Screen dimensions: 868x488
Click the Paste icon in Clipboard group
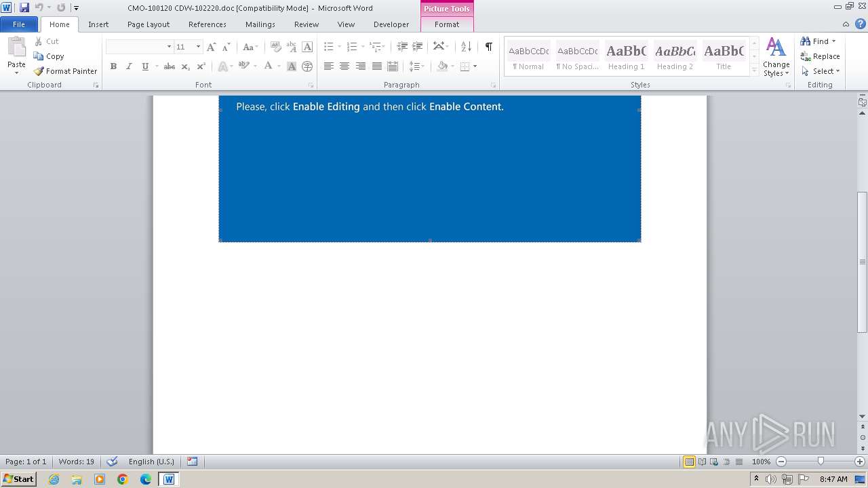coord(16,47)
